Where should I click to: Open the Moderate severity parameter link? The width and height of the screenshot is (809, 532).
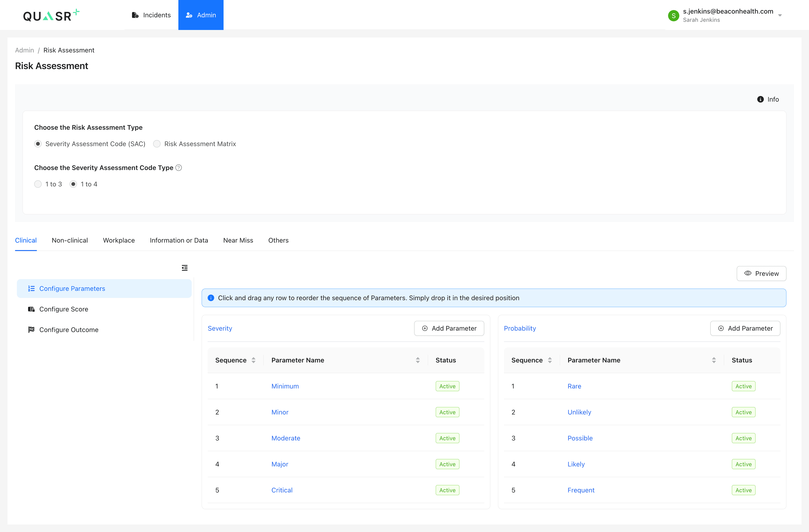pos(286,438)
